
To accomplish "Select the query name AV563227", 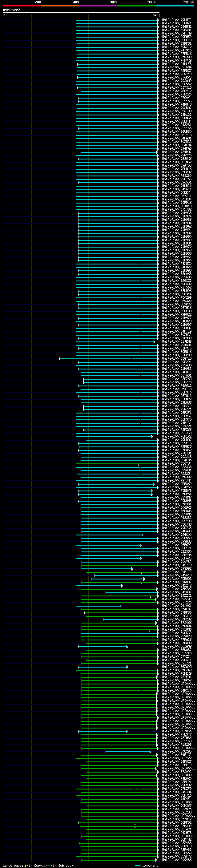I will pos(11,10).
